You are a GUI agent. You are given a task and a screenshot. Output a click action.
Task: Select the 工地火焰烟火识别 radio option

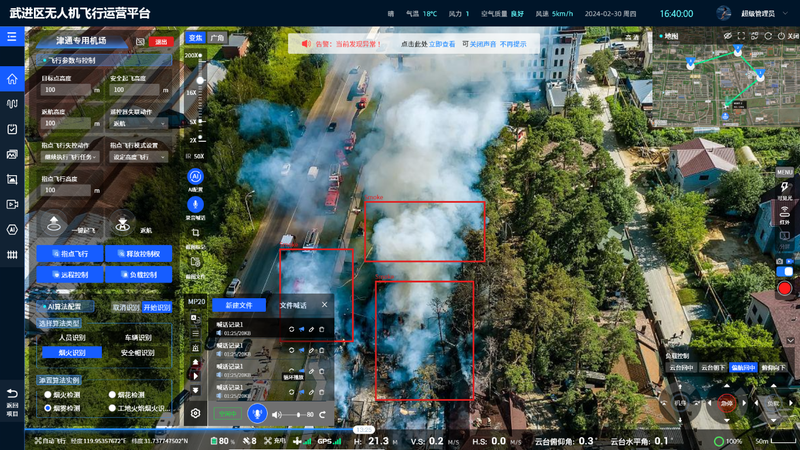click(112, 408)
